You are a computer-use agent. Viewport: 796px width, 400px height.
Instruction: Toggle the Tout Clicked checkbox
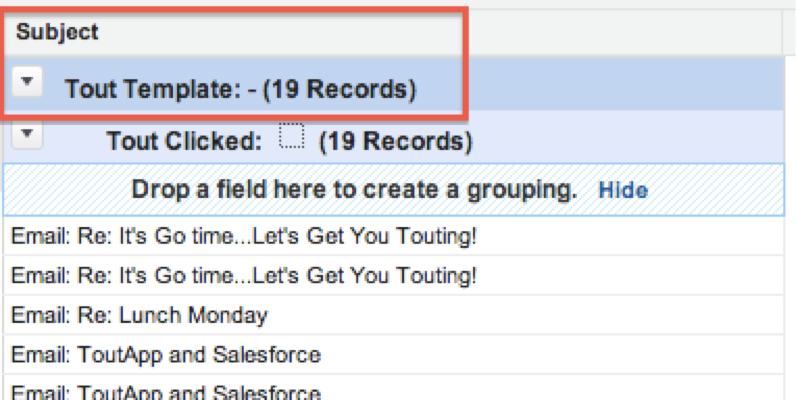(289, 137)
